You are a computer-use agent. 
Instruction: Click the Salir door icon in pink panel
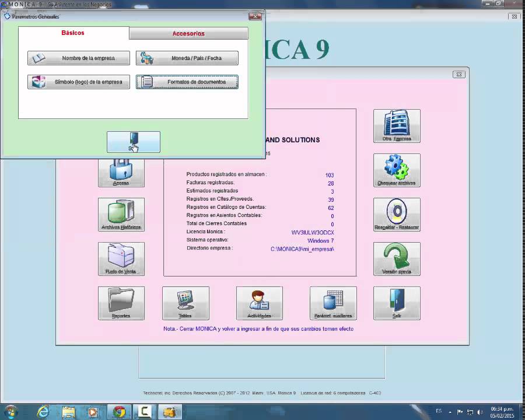point(397,303)
